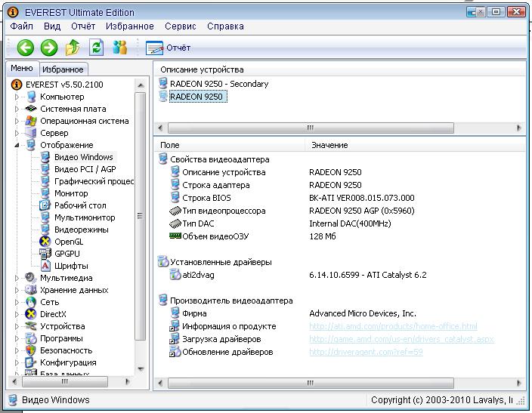Select the Мультимонитор icon entry
The image size is (532, 413).
(x=45, y=217)
